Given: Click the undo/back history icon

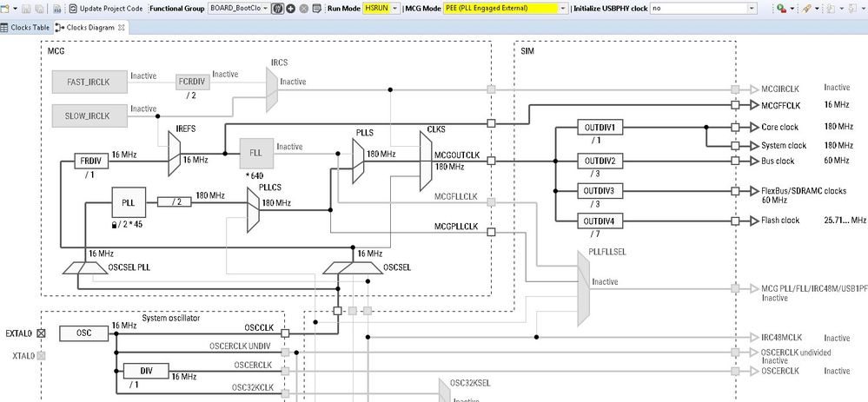Looking at the screenshot, I should click(x=832, y=9).
